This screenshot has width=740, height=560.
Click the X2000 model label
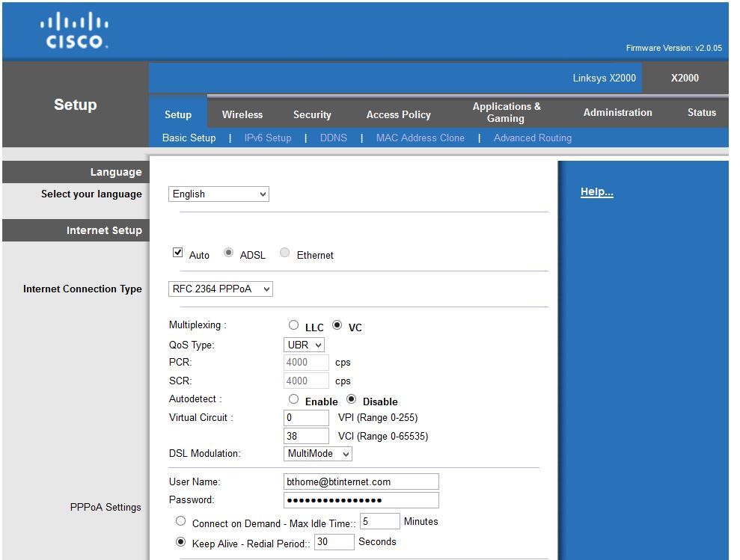[x=685, y=78]
